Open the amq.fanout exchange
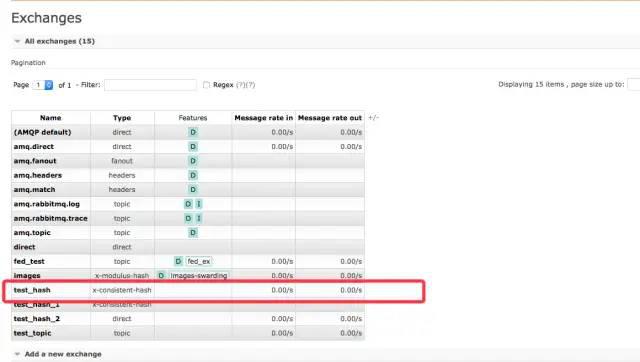This screenshot has width=640, height=362. pos(35,161)
